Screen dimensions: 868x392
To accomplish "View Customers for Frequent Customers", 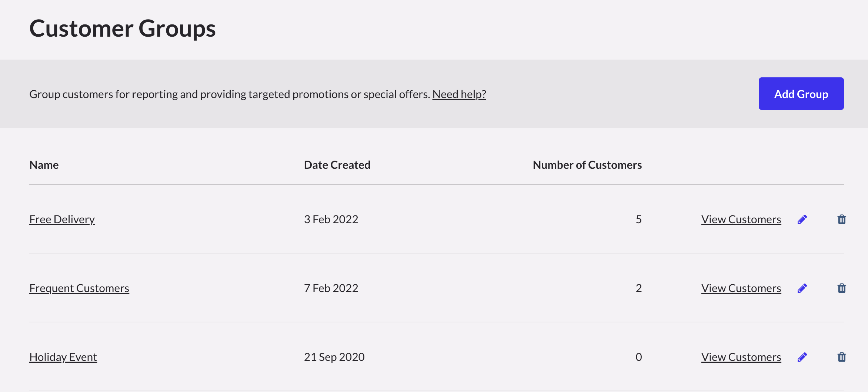I will (x=741, y=288).
